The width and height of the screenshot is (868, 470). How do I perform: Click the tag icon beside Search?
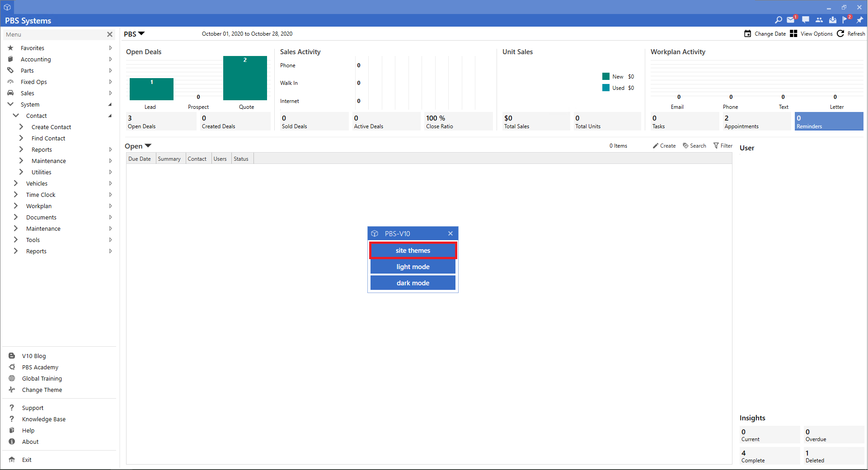coord(685,146)
